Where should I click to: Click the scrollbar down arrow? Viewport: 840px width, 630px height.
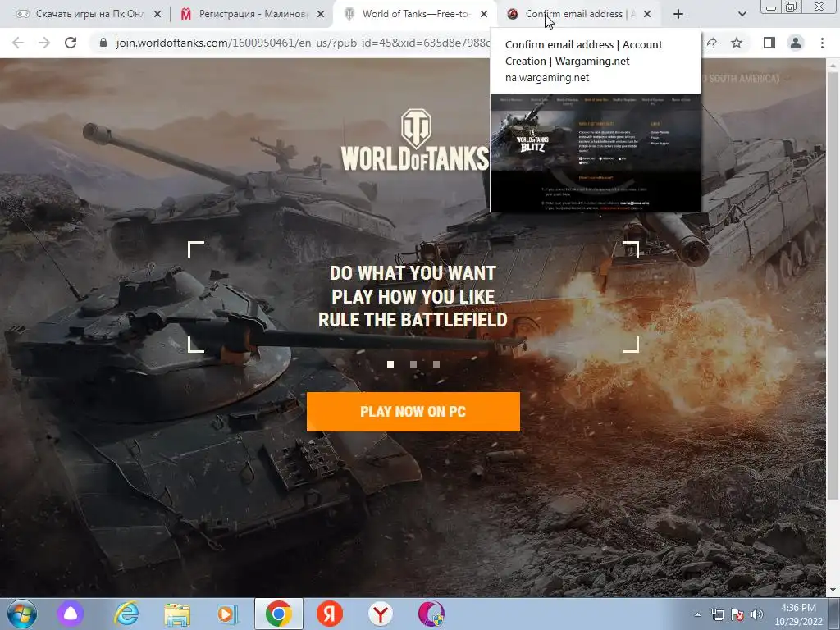[x=832, y=590]
